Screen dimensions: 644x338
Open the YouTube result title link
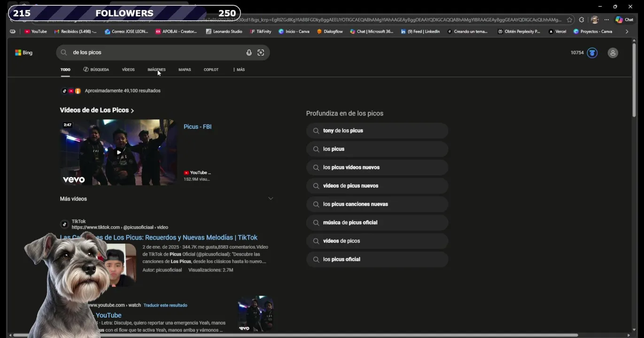pos(109,315)
